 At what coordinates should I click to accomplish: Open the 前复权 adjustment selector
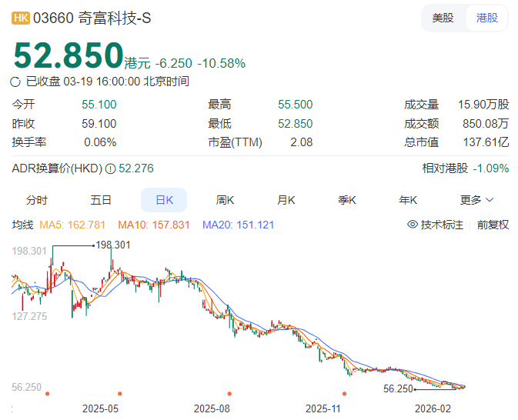click(493, 225)
